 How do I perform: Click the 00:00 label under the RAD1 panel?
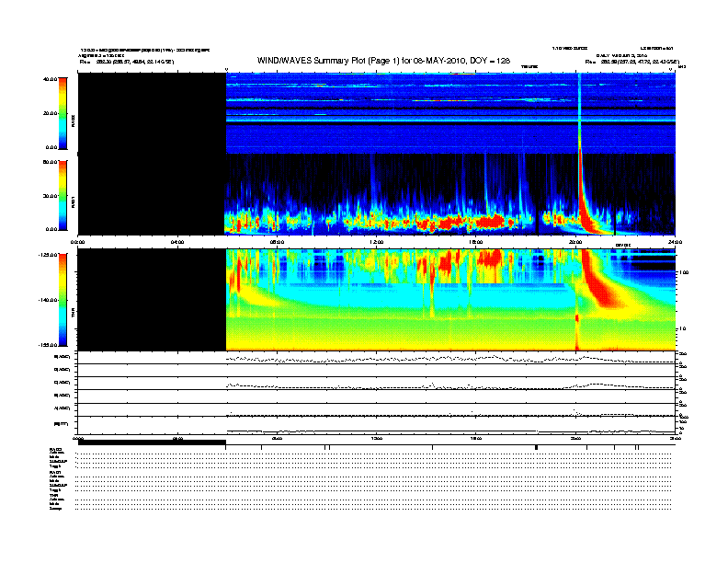(77, 242)
